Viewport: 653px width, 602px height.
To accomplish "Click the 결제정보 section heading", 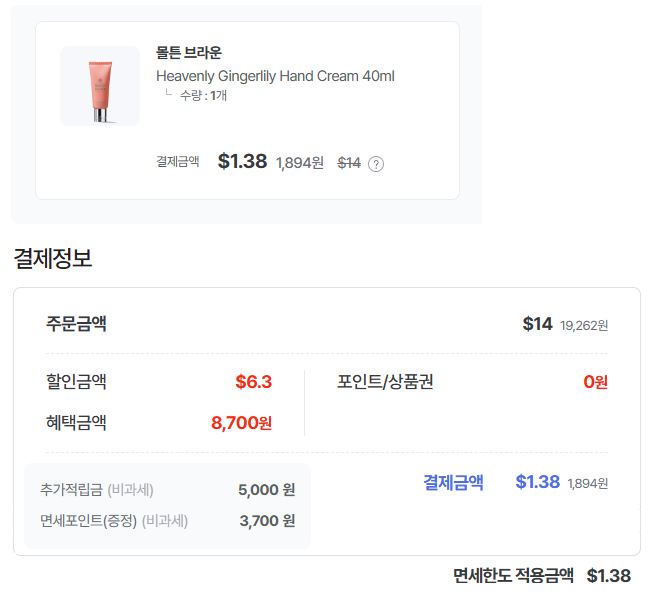I will click(x=52, y=258).
